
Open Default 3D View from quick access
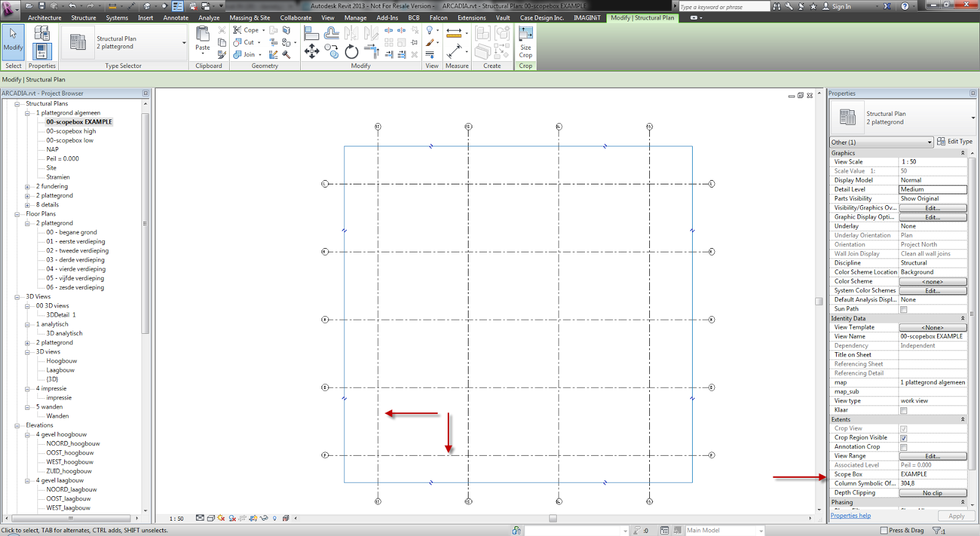click(147, 6)
